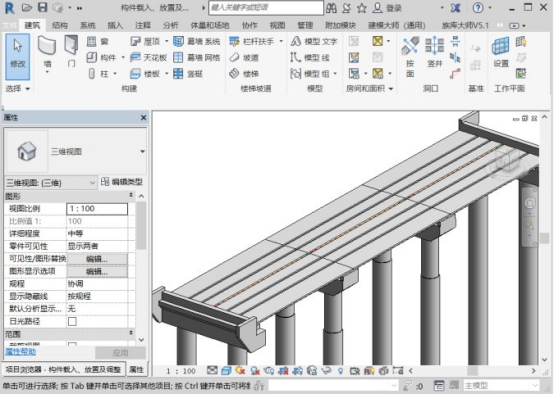Click the Curtain Grid (幕墙 网格) tool
This screenshot has height=395, width=554.
click(x=197, y=57)
